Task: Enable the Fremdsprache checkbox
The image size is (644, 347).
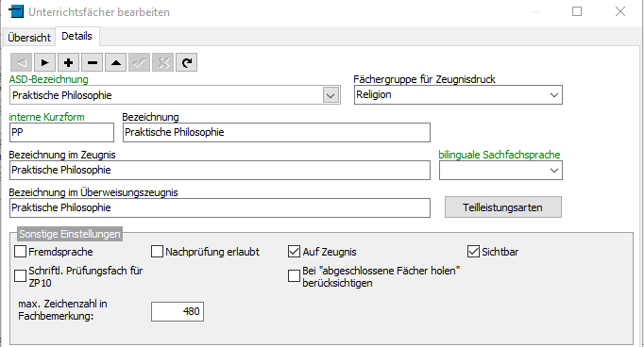Action: (x=20, y=252)
